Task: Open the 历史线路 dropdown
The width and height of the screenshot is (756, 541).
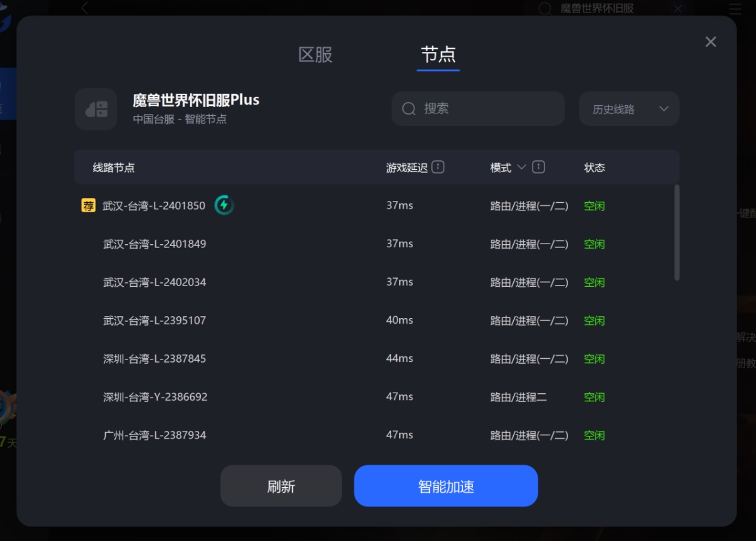Action: pos(628,108)
